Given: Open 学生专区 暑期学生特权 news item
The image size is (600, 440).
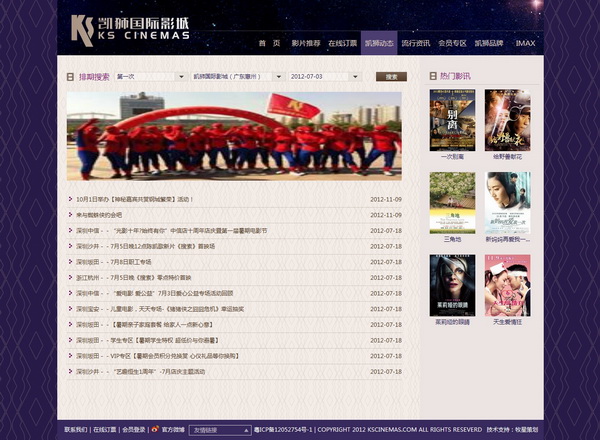Looking at the screenshot, I should (x=148, y=341).
